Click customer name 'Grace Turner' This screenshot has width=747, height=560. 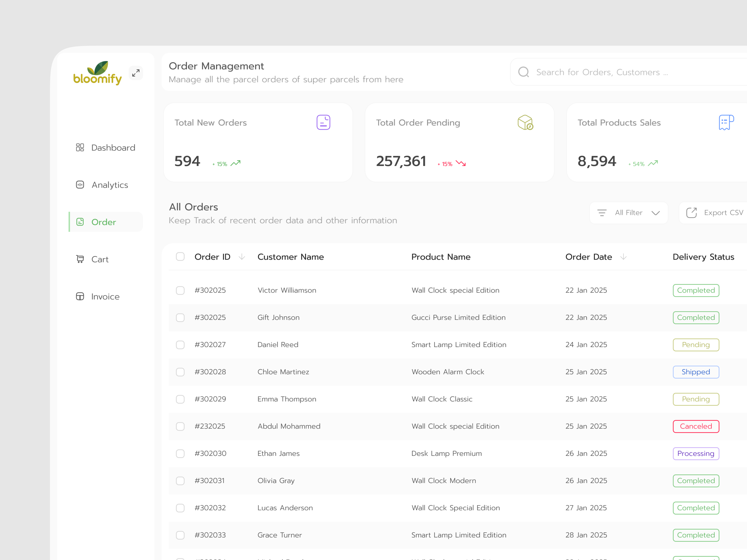pyautogui.click(x=280, y=535)
